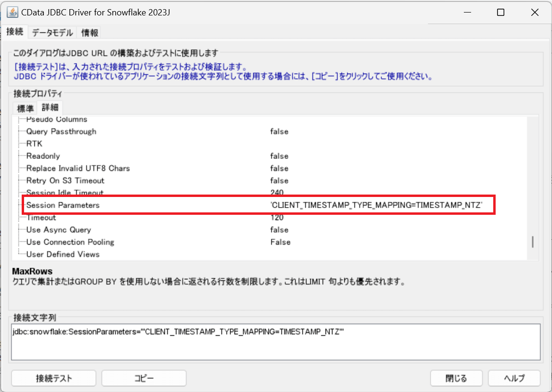Click the 接続テスト button
This screenshot has height=392, width=552.
pyautogui.click(x=53, y=378)
